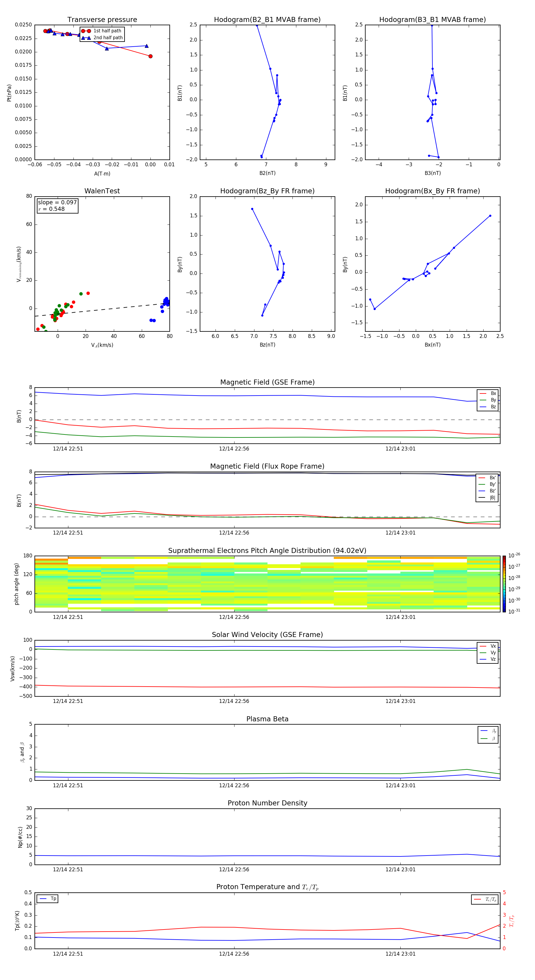
Task: Click the 'V_A(km/s)' x-axis label in WalenTest
Action: (x=102, y=345)
